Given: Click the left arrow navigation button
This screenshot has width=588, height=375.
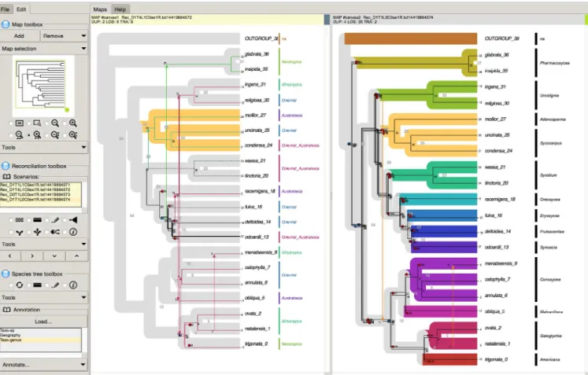Looking at the screenshot, I should click(10, 256).
